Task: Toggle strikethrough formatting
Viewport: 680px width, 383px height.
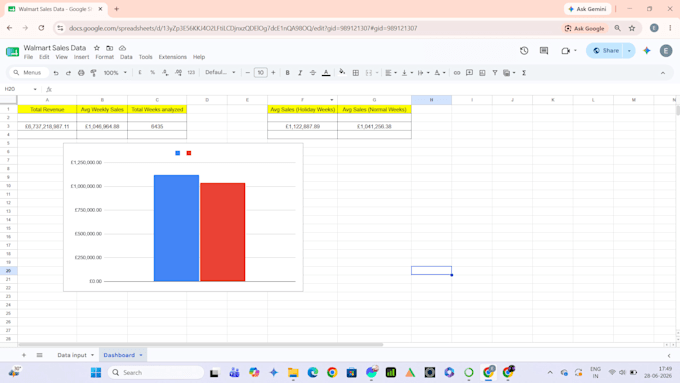Action: 313,73
